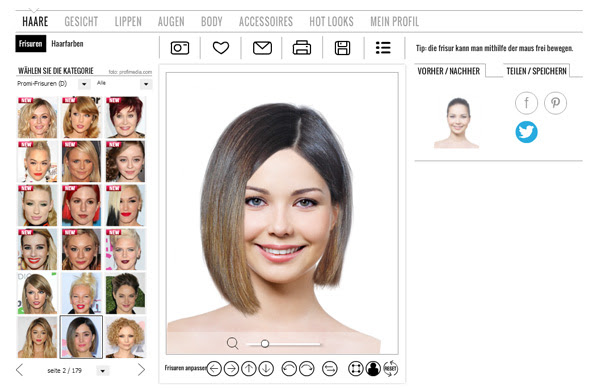The height and width of the screenshot is (388, 600).
Task: Share on Twitter bird icon
Action: tap(526, 132)
